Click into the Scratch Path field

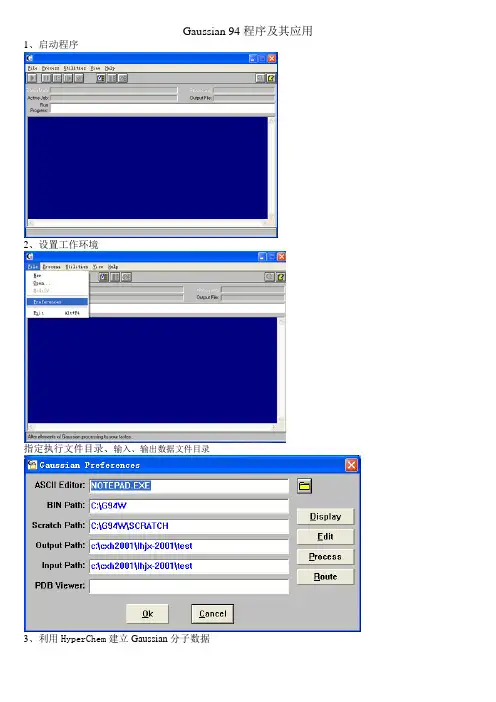point(189,526)
